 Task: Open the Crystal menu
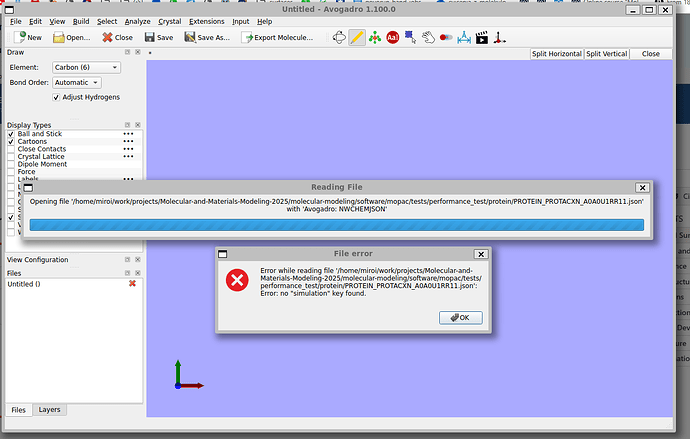(170, 22)
